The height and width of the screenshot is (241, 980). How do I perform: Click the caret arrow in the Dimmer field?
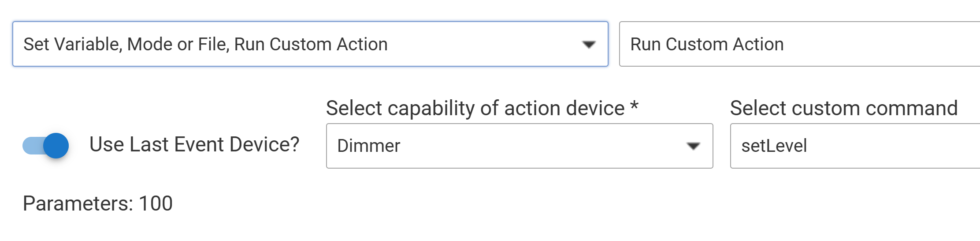pyautogui.click(x=693, y=146)
